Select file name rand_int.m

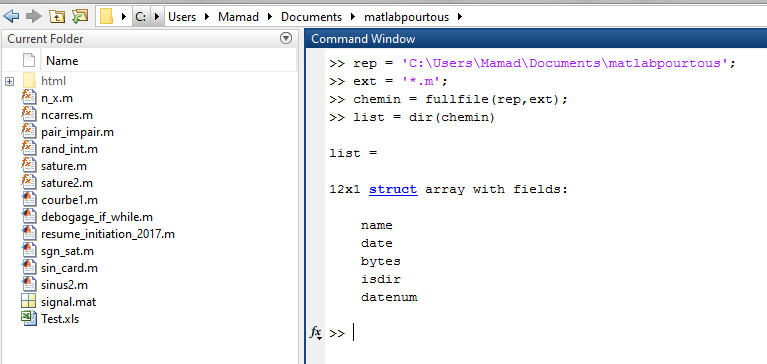point(69,149)
